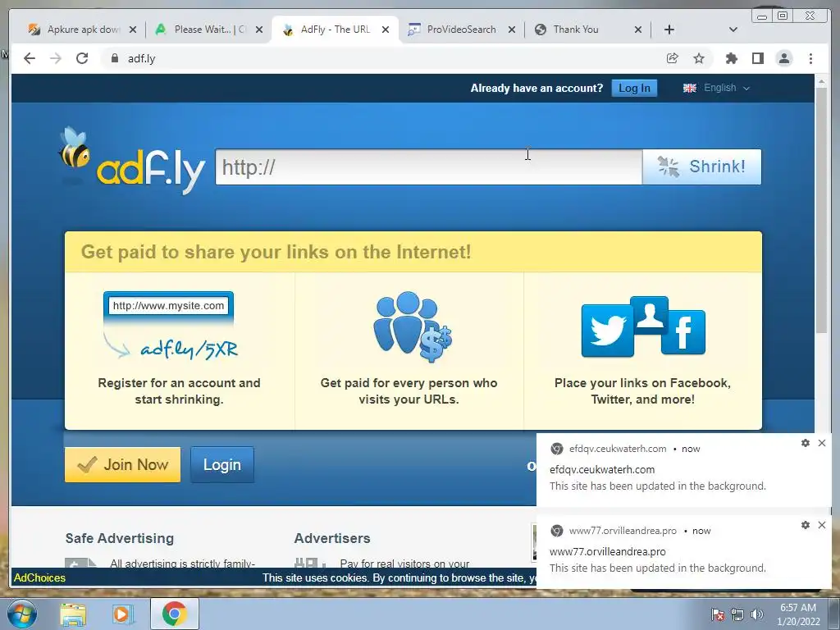The width and height of the screenshot is (840, 630).
Task: Click the AdChoices link
Action: pyautogui.click(x=39, y=577)
